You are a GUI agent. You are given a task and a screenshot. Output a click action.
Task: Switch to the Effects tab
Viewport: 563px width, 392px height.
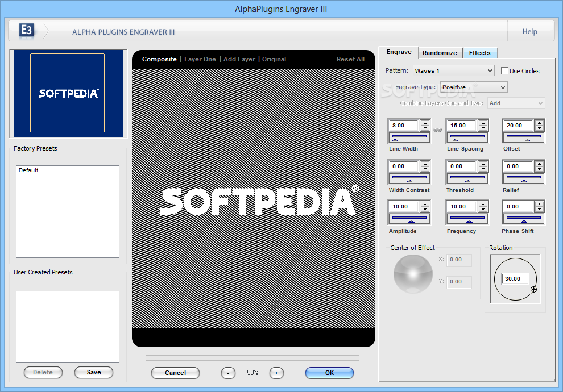click(x=479, y=53)
